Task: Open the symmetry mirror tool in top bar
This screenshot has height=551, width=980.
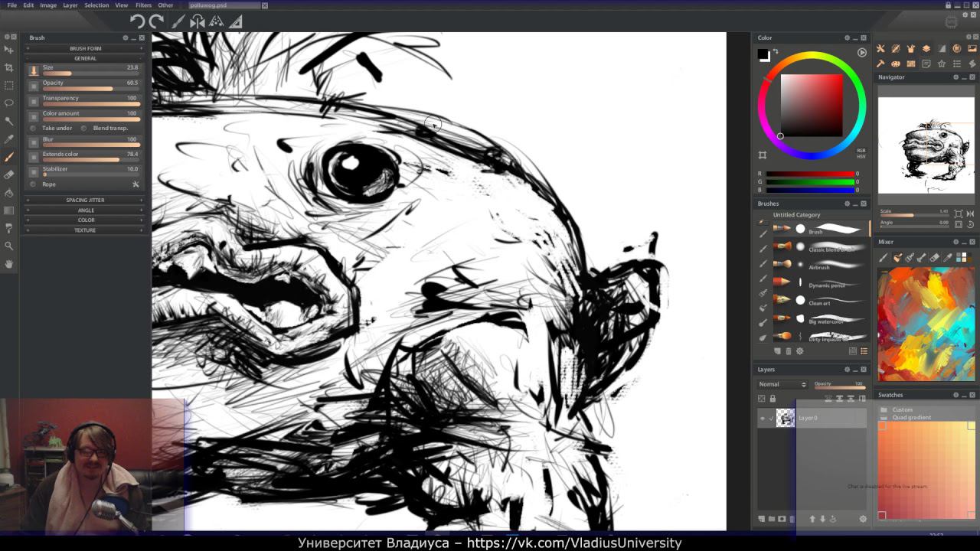Action: 198,21
